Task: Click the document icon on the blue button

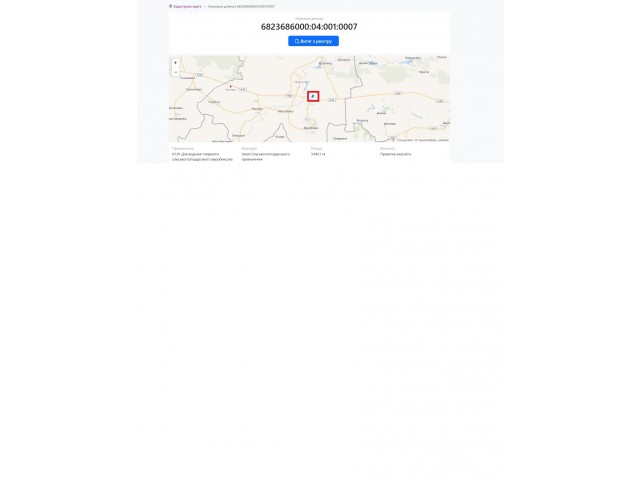Action: tap(297, 41)
